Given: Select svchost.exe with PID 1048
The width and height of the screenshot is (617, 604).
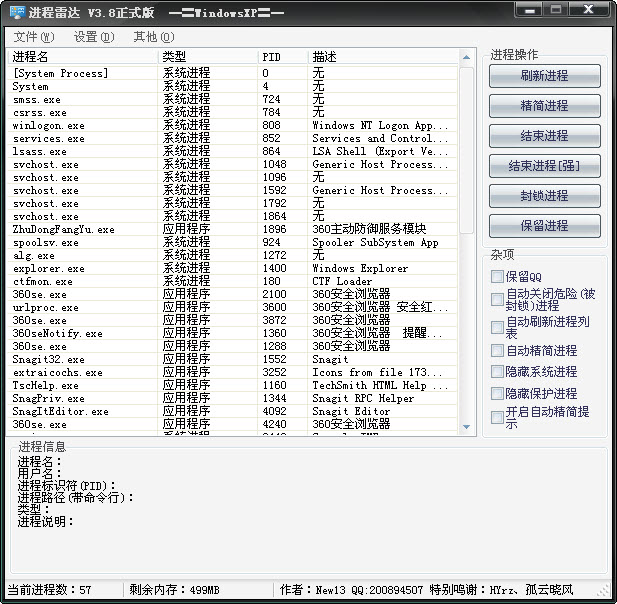Looking at the screenshot, I should coord(233,164).
